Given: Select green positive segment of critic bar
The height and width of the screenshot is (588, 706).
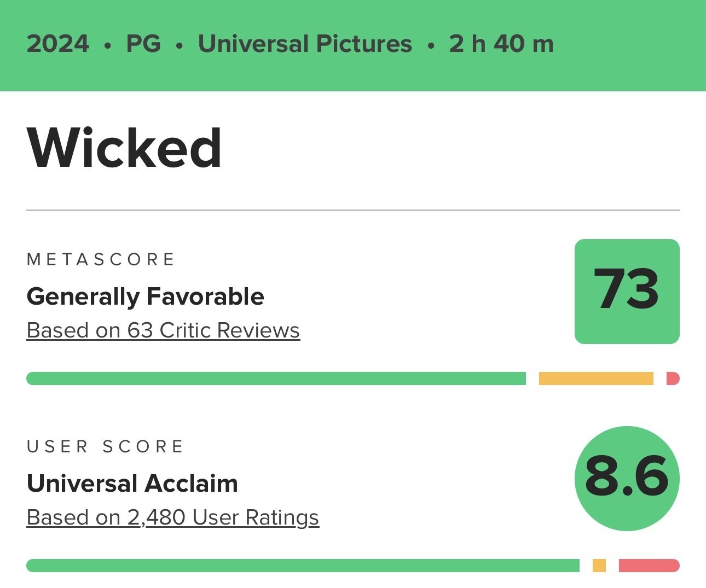Looking at the screenshot, I should (276, 379).
